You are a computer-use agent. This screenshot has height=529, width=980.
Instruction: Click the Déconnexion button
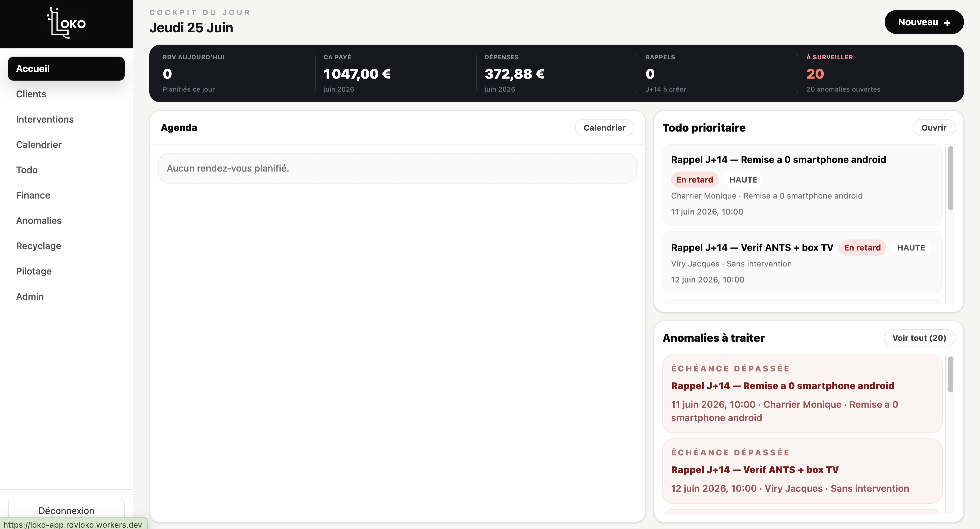tap(66, 510)
